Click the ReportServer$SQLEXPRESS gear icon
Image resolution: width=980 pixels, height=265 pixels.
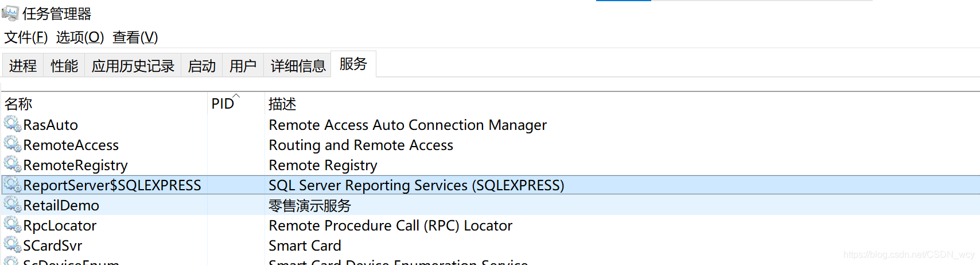13,185
